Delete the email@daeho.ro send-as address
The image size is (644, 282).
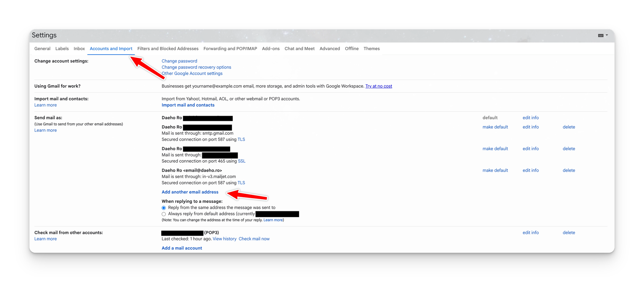pyautogui.click(x=569, y=170)
